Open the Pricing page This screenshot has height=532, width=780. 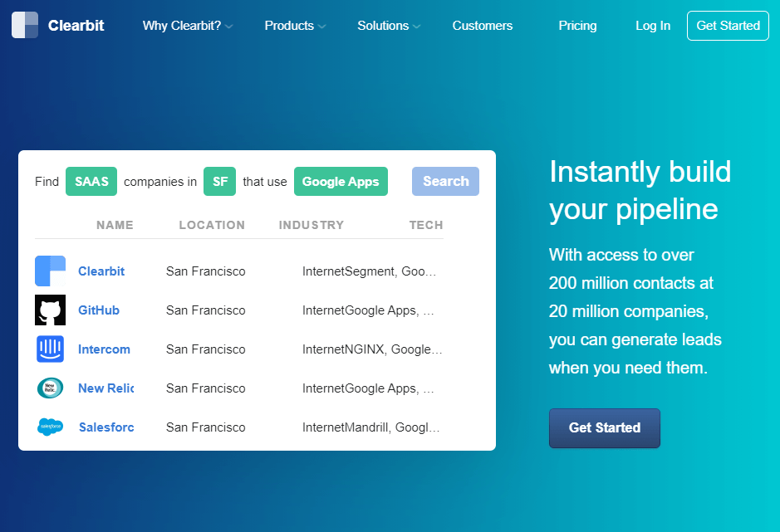click(x=577, y=26)
